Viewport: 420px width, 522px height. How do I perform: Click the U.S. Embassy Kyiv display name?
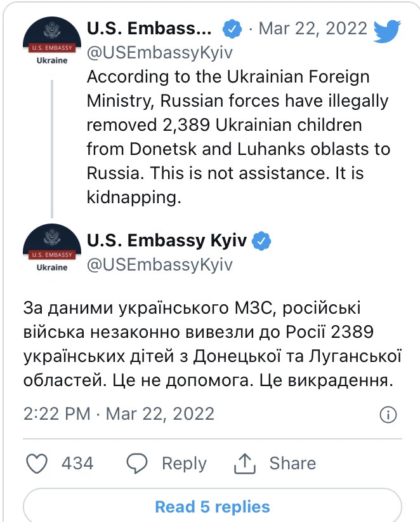(x=167, y=240)
